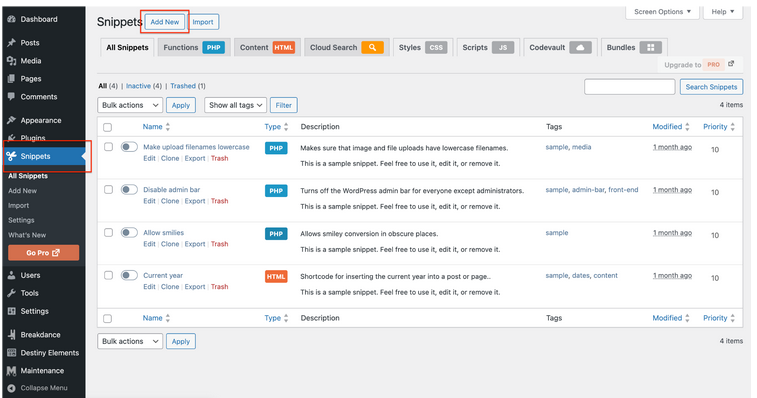The width and height of the screenshot is (757, 398).
Task: Click Clone under Current year
Action: pos(170,287)
